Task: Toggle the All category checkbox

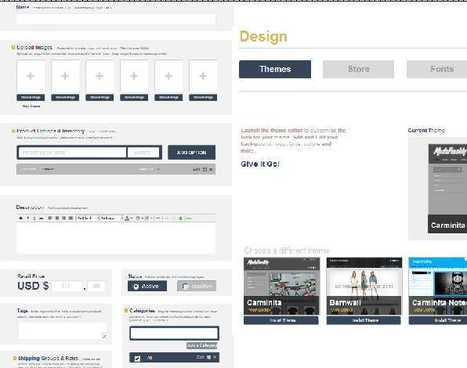Action: coord(137,358)
